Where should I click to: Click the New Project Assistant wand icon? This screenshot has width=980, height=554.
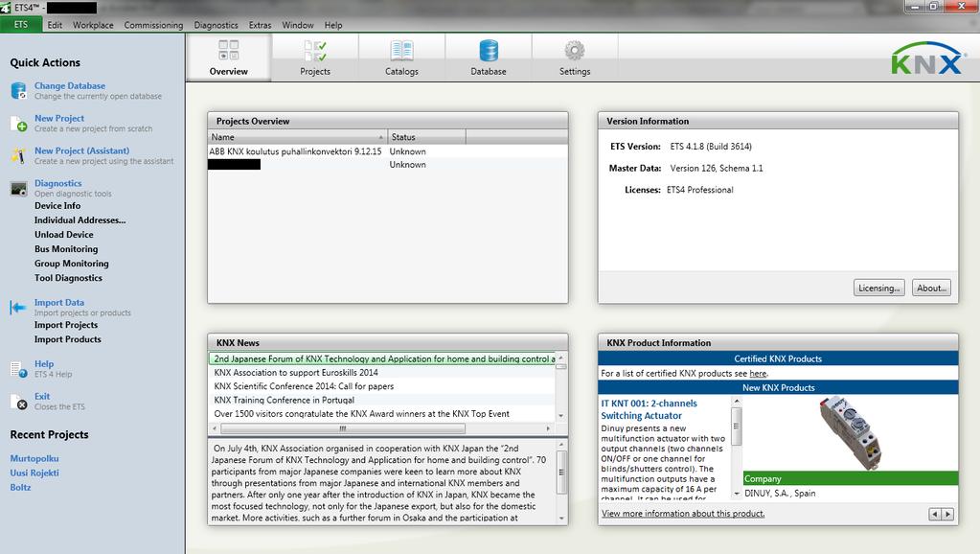point(19,155)
